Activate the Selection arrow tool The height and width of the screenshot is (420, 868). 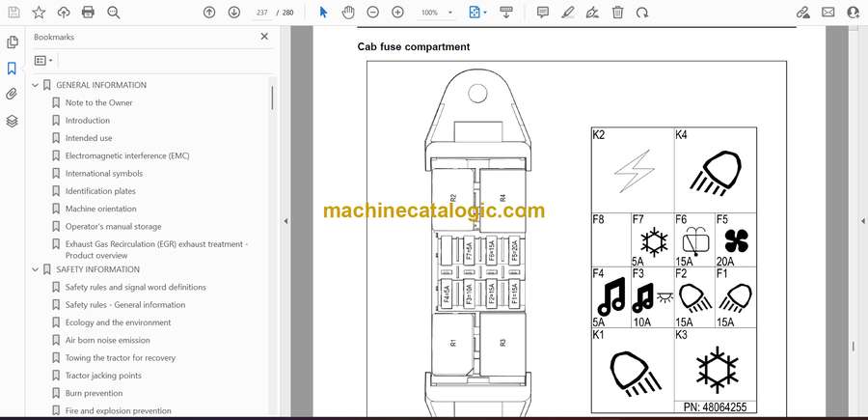click(323, 13)
